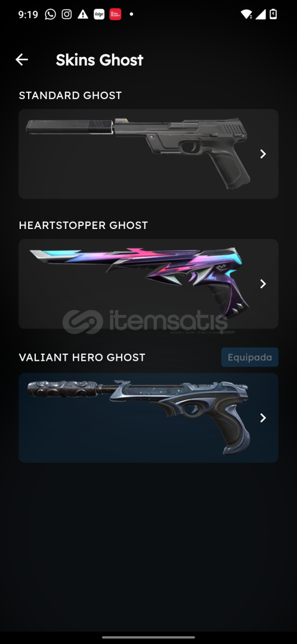Screen dimensions: 297x644
Task: Open the WhatsApp notification icon
Action: [50, 14]
